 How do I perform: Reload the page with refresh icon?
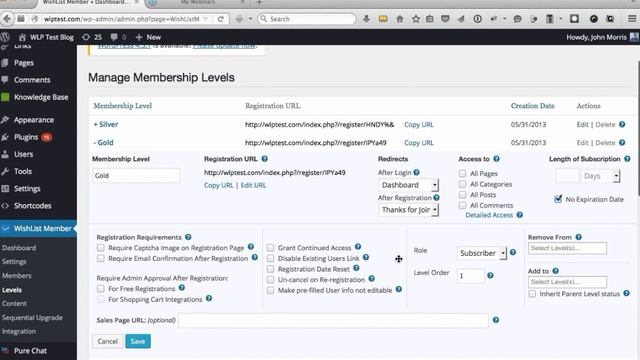(x=220, y=19)
